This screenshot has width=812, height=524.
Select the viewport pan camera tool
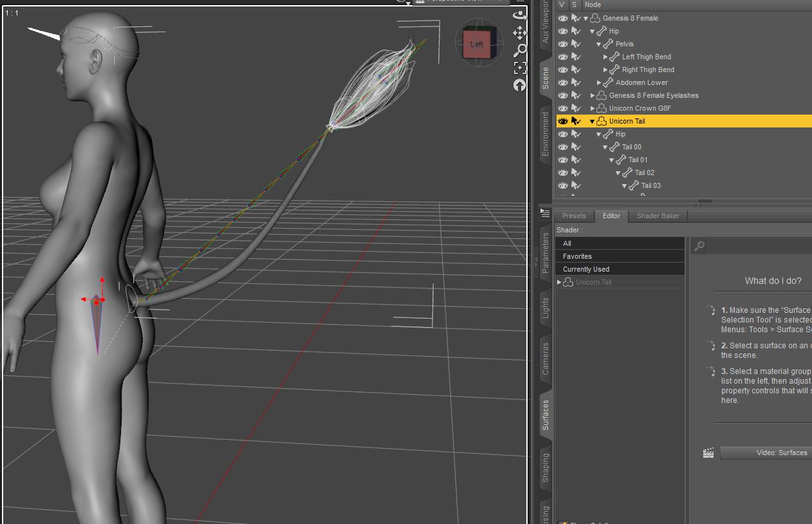[519, 32]
